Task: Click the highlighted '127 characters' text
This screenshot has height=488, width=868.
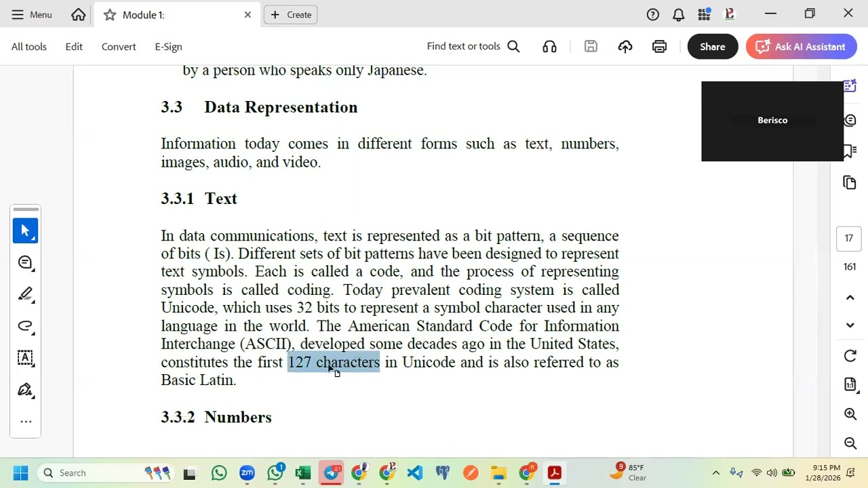Action: tap(334, 362)
